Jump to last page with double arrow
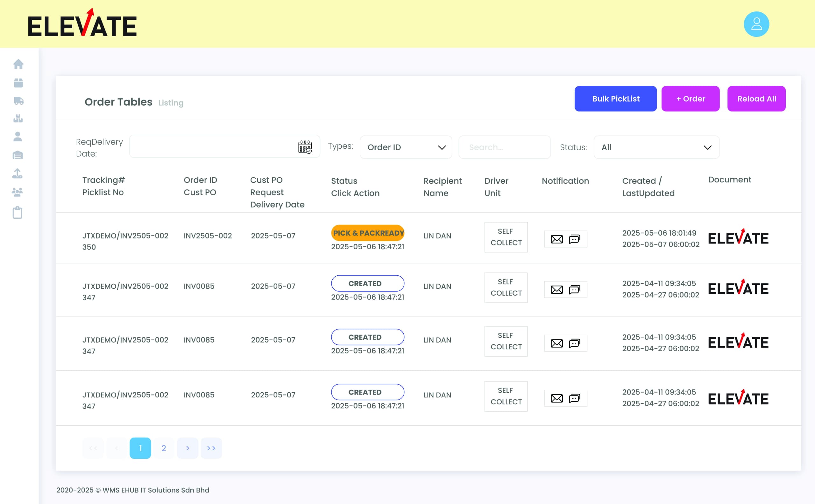The height and width of the screenshot is (504, 815). coord(211,448)
